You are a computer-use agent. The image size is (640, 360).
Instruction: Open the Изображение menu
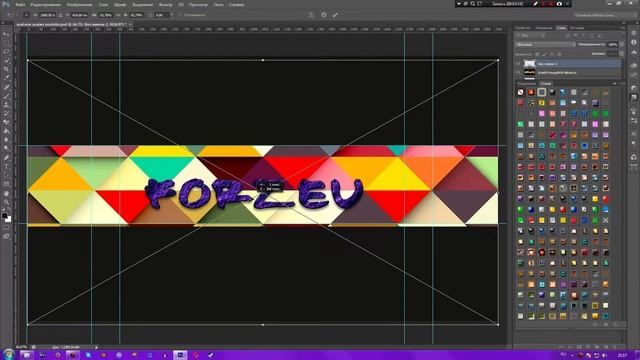coord(80,4)
